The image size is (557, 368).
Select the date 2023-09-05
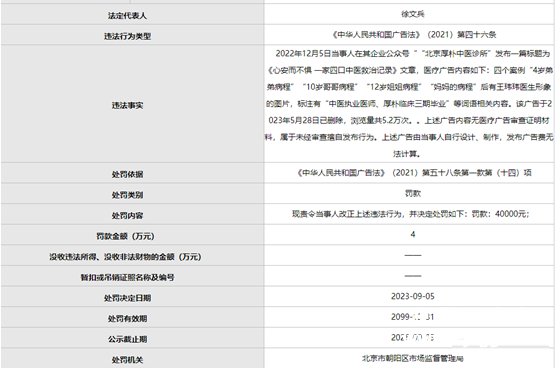pyautogui.click(x=413, y=296)
